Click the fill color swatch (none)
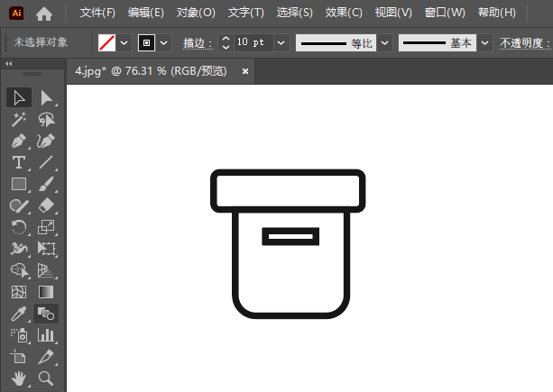 click(106, 42)
